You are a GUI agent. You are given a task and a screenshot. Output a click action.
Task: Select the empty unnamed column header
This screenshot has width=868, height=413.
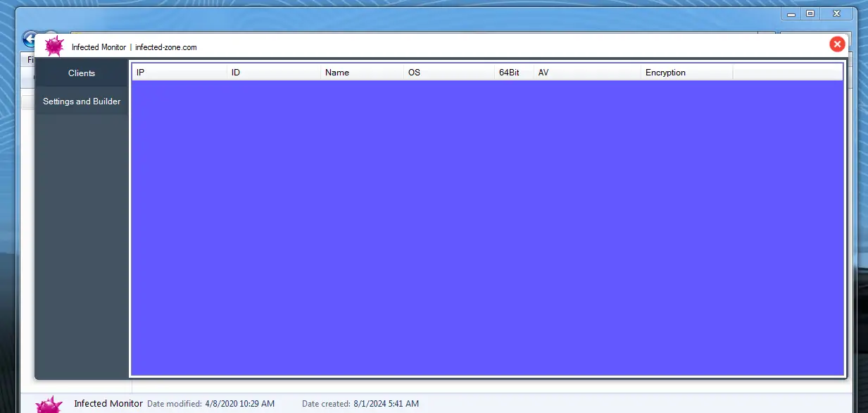(x=788, y=71)
